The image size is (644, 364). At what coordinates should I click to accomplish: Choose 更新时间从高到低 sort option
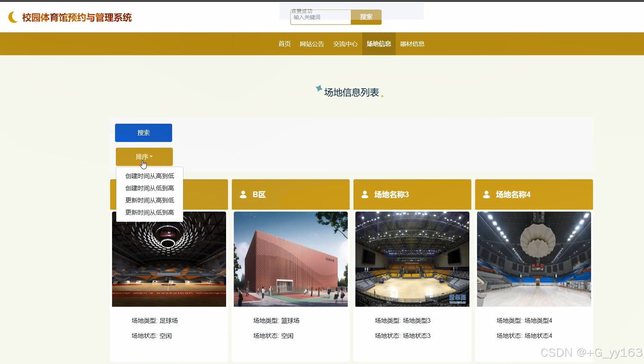coord(150,200)
